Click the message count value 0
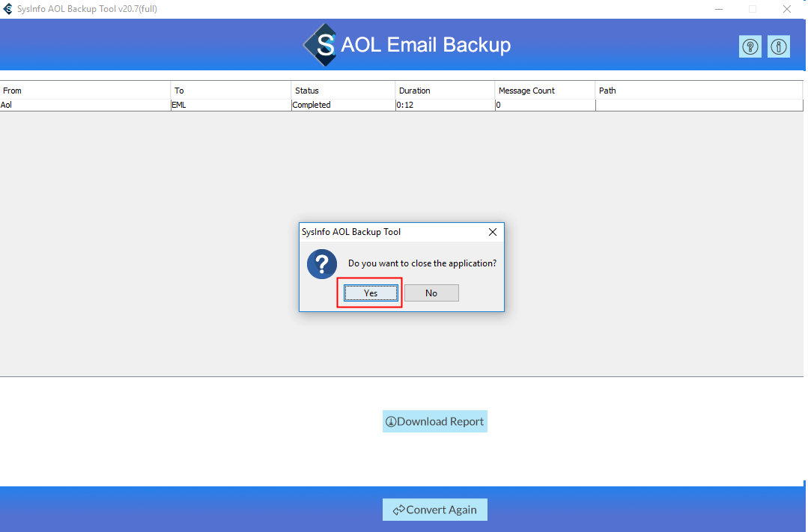This screenshot has height=532, width=808. coord(545,105)
